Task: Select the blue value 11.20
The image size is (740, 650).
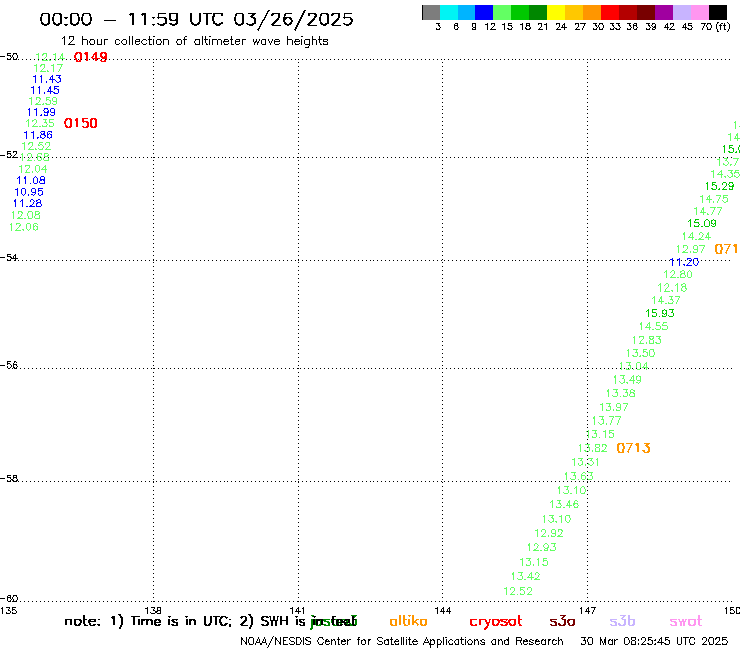Action: [684, 262]
